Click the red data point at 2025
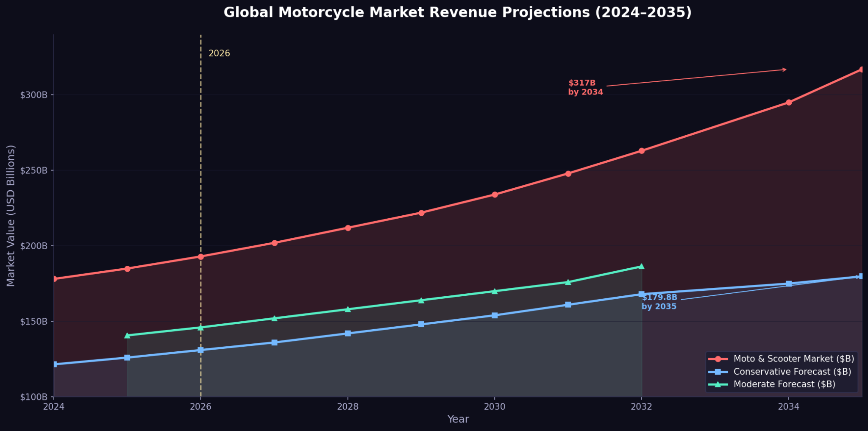 coord(127,269)
